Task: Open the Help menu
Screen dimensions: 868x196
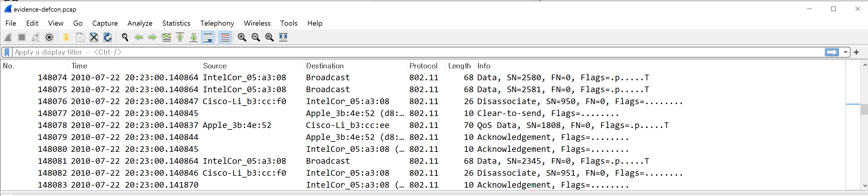Action: 315,23
